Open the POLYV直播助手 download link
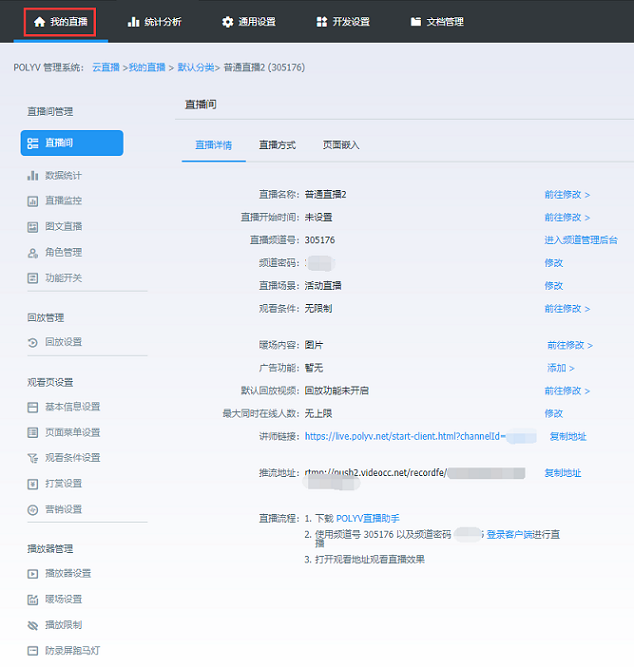The height and width of the screenshot is (667, 634). (x=367, y=519)
